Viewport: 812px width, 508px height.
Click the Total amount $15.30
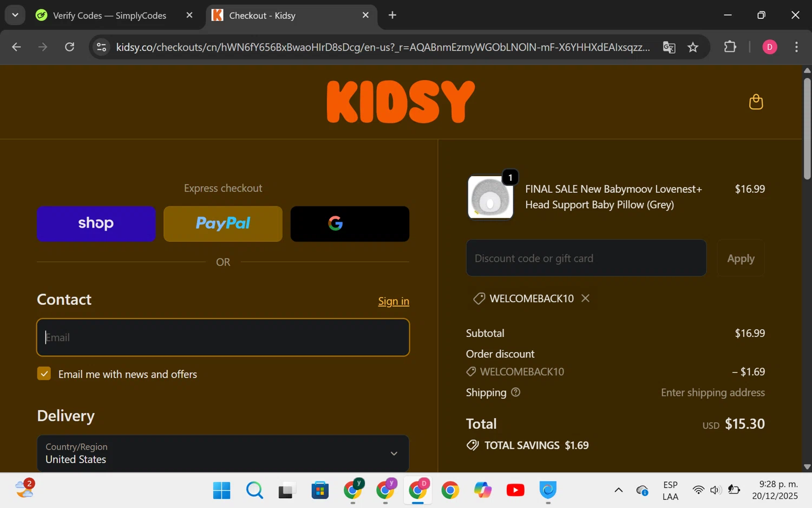[x=744, y=424]
